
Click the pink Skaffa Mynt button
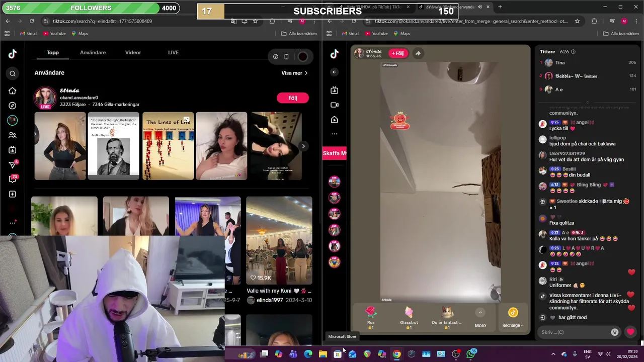point(334,153)
